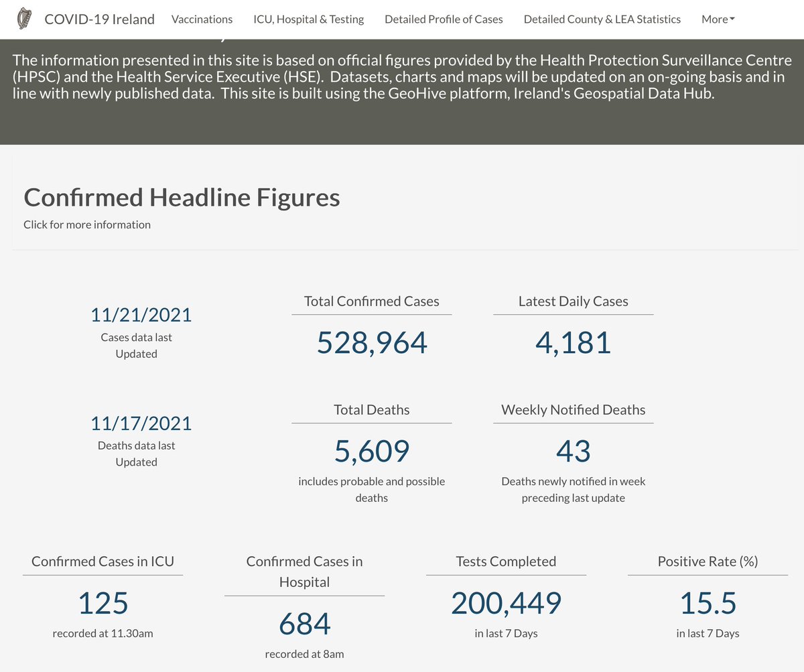Image resolution: width=804 pixels, height=672 pixels.
Task: Click Confirmed Cases in Hospital value 684
Action: click(305, 624)
